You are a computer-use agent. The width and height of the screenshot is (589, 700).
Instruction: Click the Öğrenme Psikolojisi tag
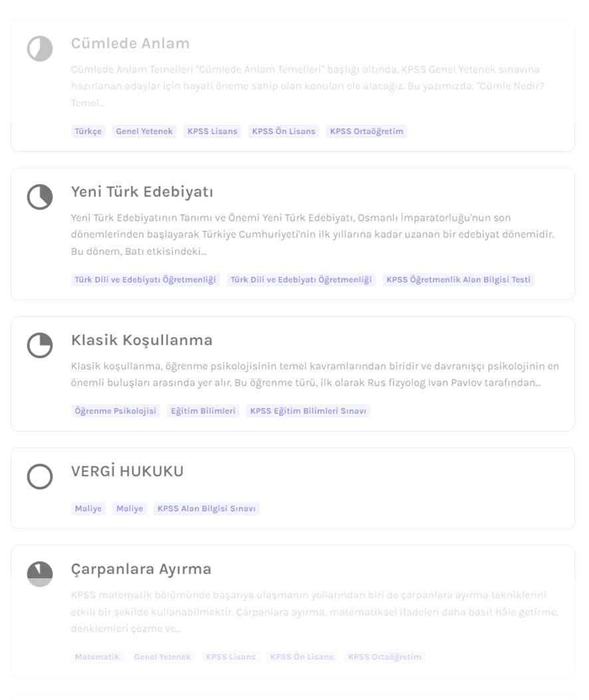tap(115, 411)
